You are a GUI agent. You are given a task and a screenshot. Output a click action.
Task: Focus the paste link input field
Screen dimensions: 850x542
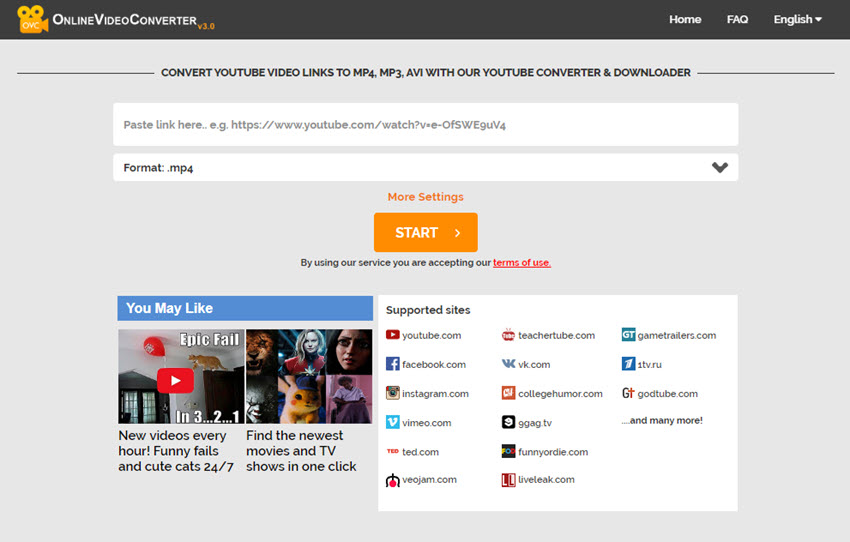(426, 125)
